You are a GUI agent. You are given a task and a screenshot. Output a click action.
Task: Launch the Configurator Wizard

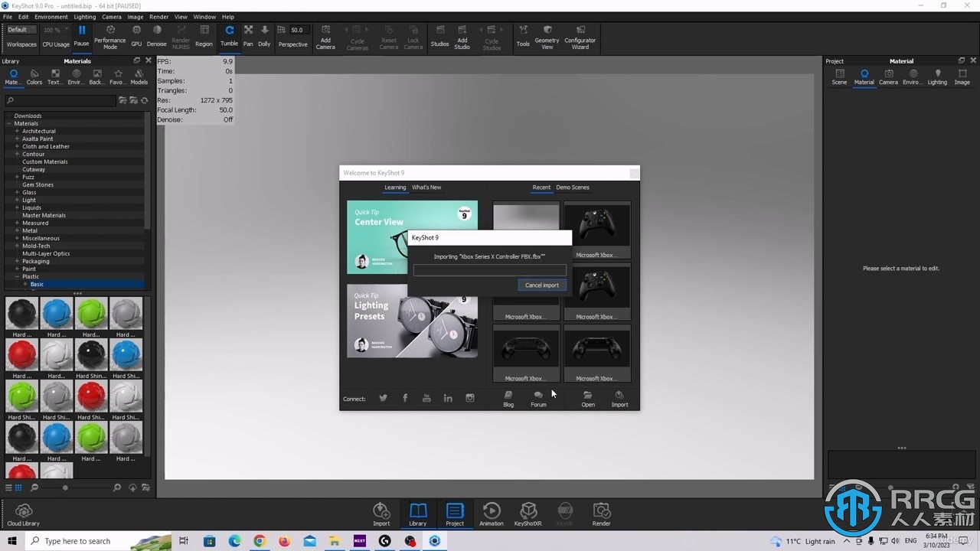(580, 37)
